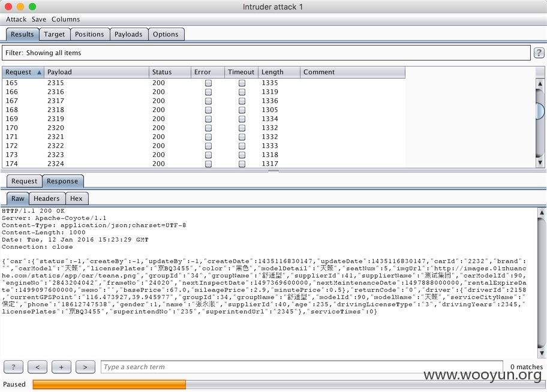This screenshot has width=547, height=392.
Task: Show the Headers response view
Action: tap(47, 198)
